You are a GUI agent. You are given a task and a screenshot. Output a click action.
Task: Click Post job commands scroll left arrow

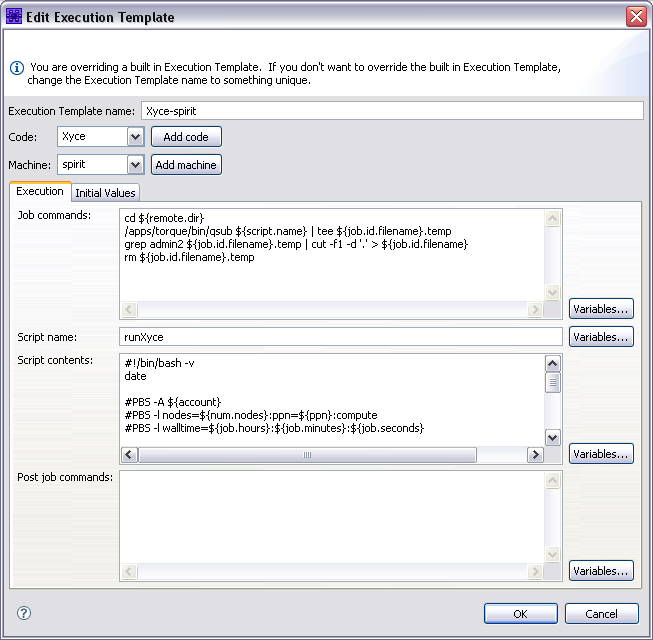(129, 571)
